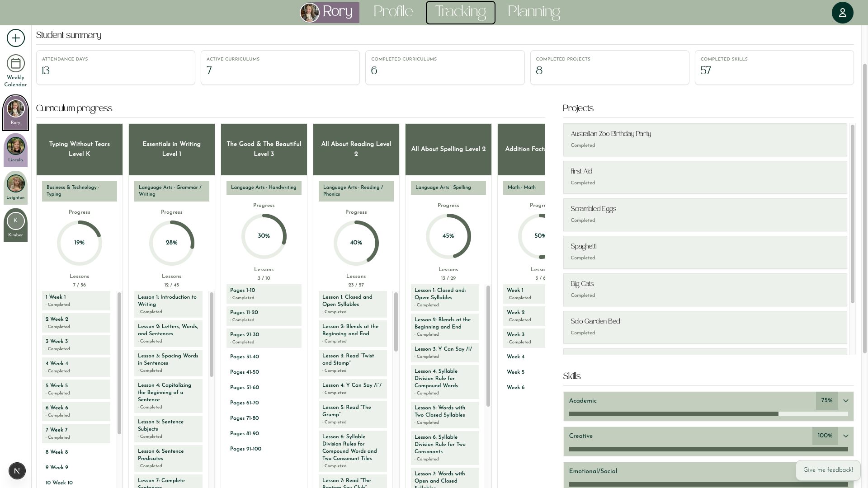Click the Projects list scrollbar
Screen dimensions: 868x488
pyautogui.click(x=853, y=214)
